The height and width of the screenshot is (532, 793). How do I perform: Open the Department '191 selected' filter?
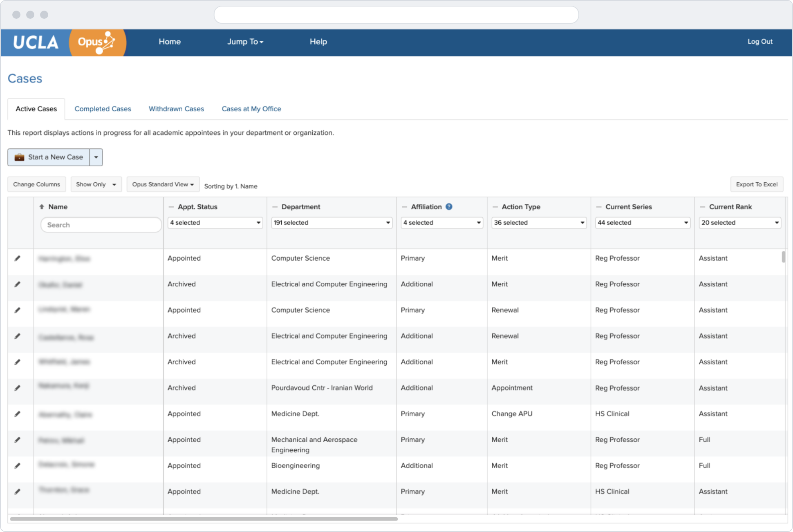click(332, 223)
